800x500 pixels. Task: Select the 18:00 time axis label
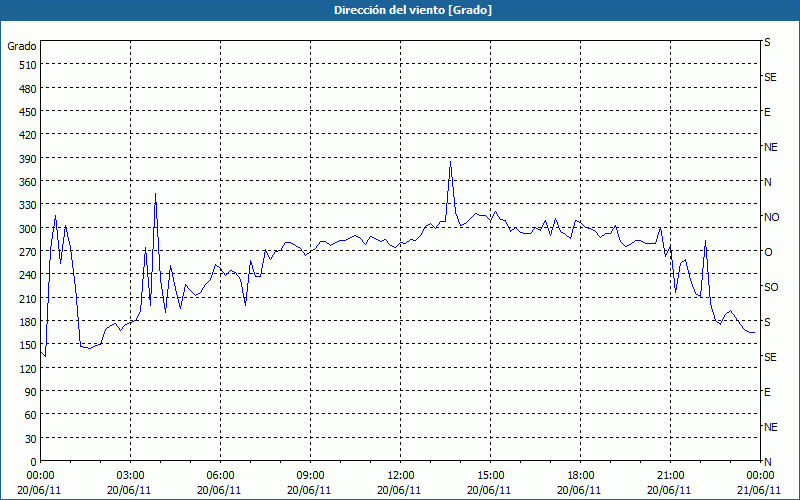click(581, 476)
